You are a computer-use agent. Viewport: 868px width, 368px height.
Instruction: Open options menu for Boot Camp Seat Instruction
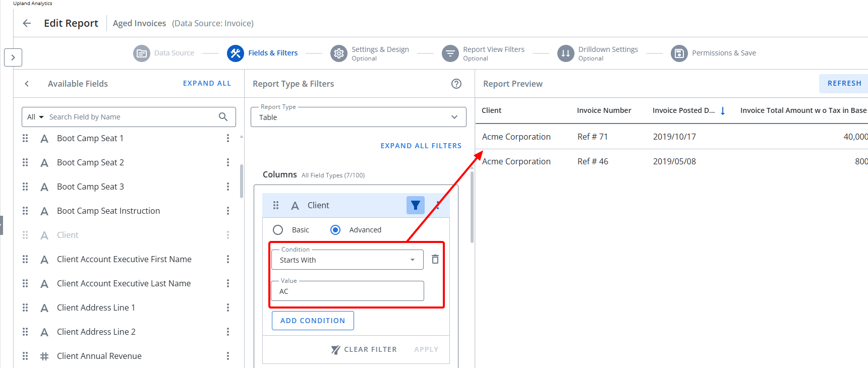pos(228,211)
